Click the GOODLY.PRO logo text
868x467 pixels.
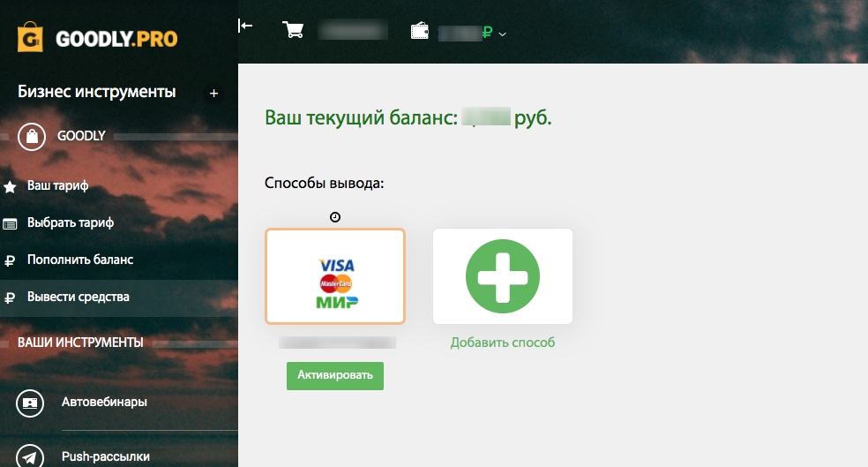116,39
